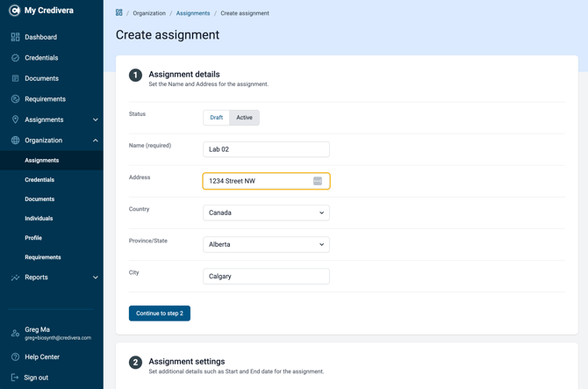588x389 pixels.
Task: Select Documents under Organization
Action: click(x=39, y=199)
